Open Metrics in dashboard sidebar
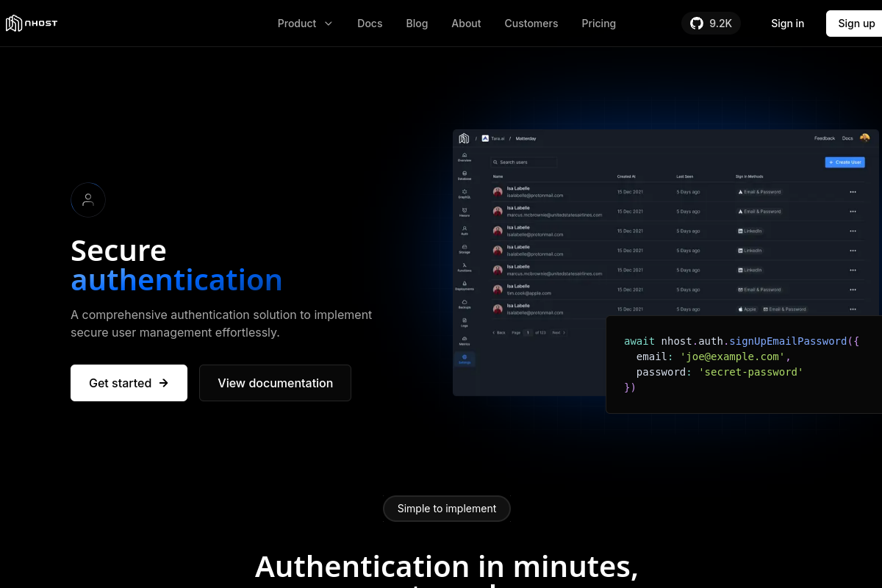Screen dimensions: 882x588 465,341
